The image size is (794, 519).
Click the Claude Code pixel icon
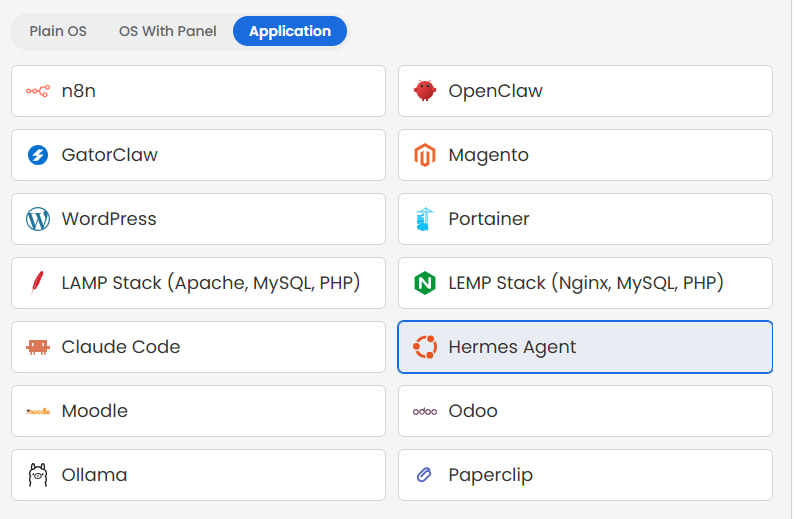coord(38,347)
